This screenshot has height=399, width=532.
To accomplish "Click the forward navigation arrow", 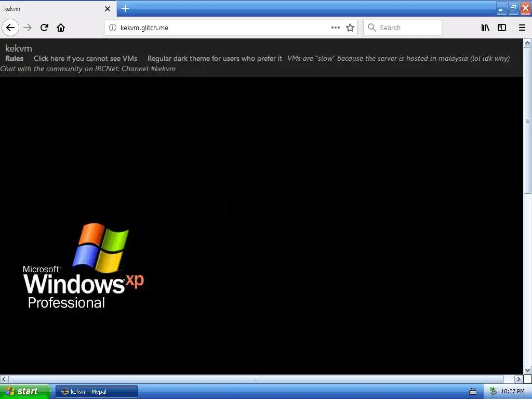I will [x=28, y=28].
